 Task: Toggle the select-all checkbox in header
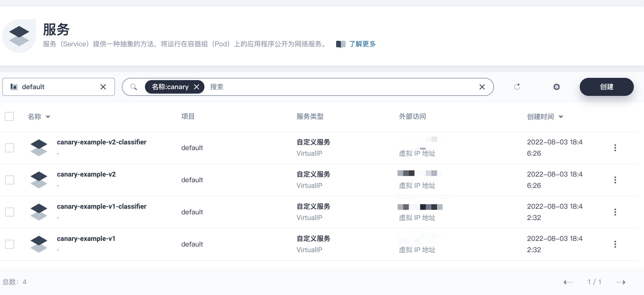point(9,116)
